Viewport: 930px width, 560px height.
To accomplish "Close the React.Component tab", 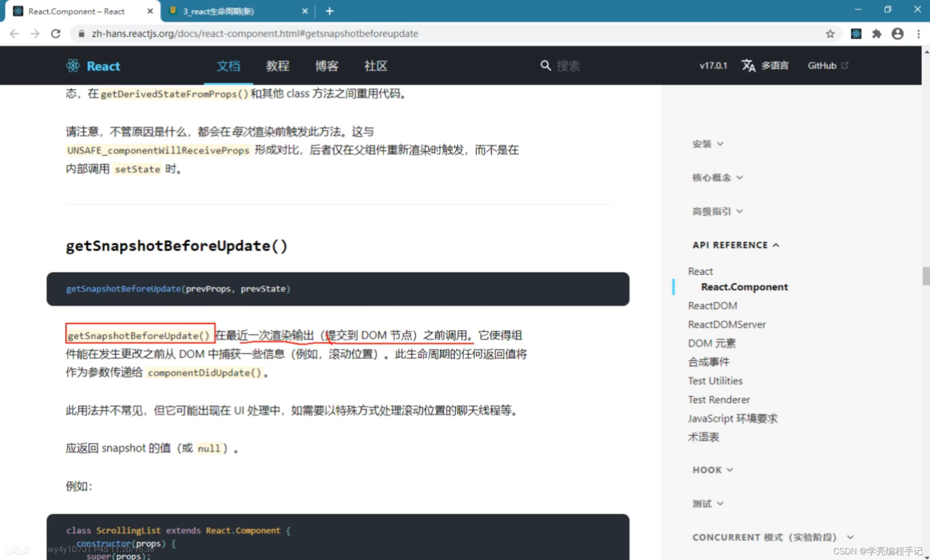I will [150, 11].
